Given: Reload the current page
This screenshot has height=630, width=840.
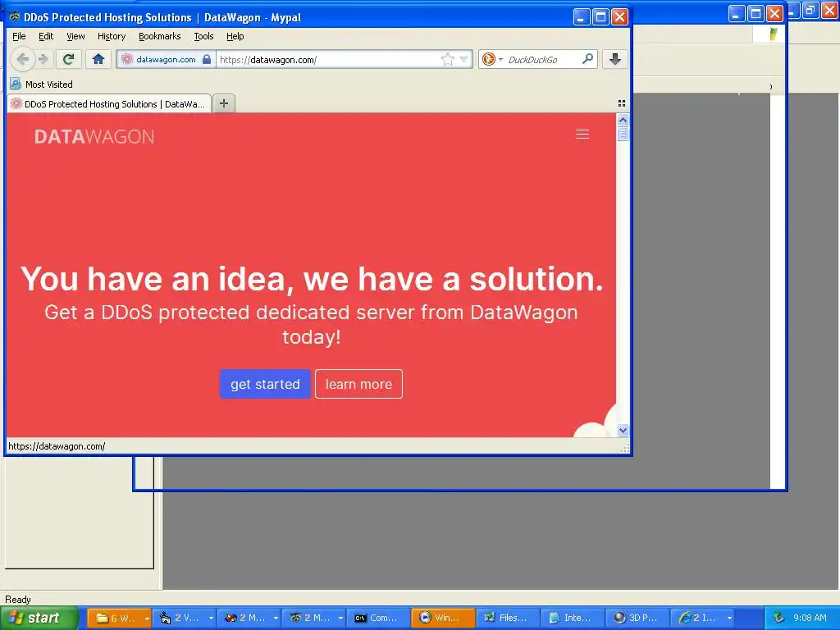Looking at the screenshot, I should pyautogui.click(x=69, y=59).
